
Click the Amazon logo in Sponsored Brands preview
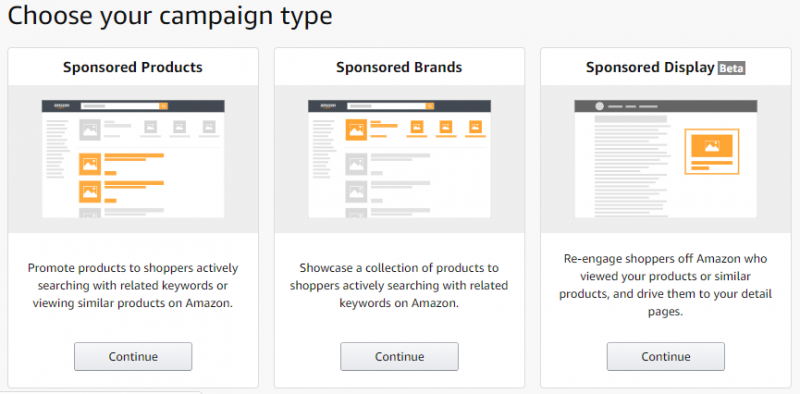328,106
